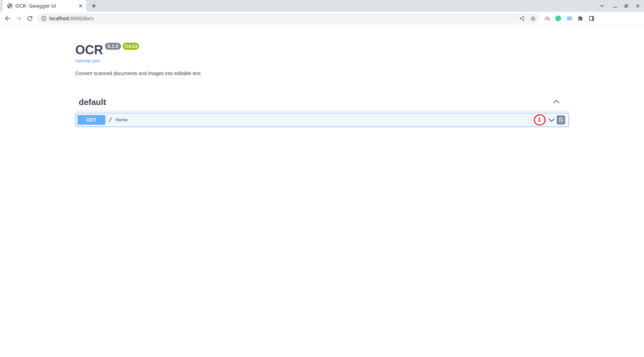Open a new browser tab
The image size is (644, 357).
(x=94, y=6)
